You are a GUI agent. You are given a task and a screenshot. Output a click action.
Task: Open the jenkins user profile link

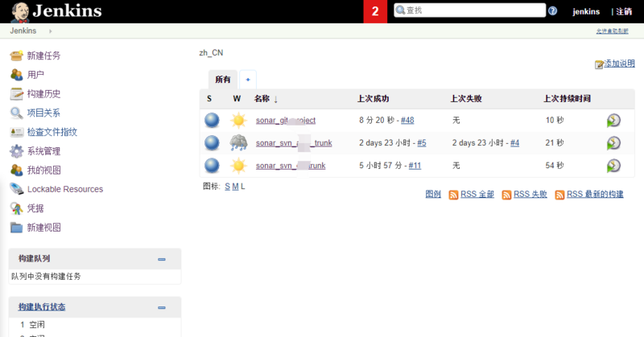pos(586,11)
